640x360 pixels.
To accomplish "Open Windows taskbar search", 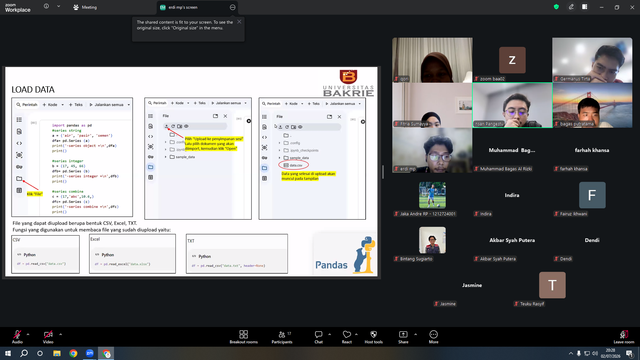I will click(24, 353).
